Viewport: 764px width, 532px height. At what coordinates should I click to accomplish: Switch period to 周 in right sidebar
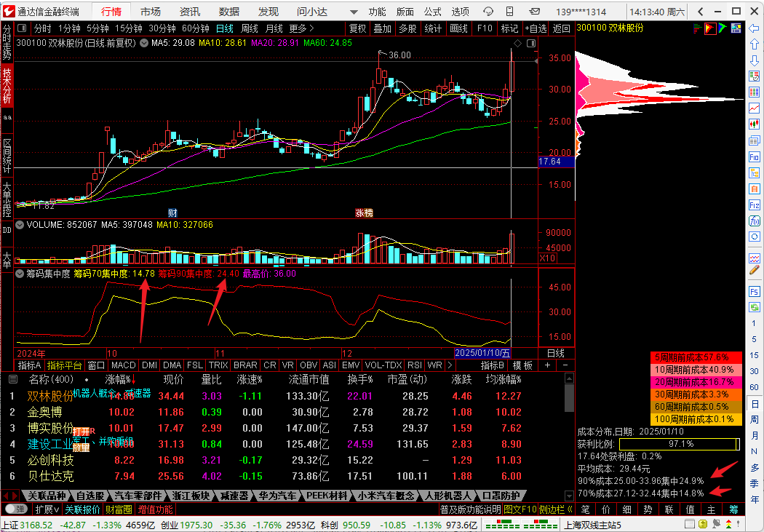pos(755,420)
